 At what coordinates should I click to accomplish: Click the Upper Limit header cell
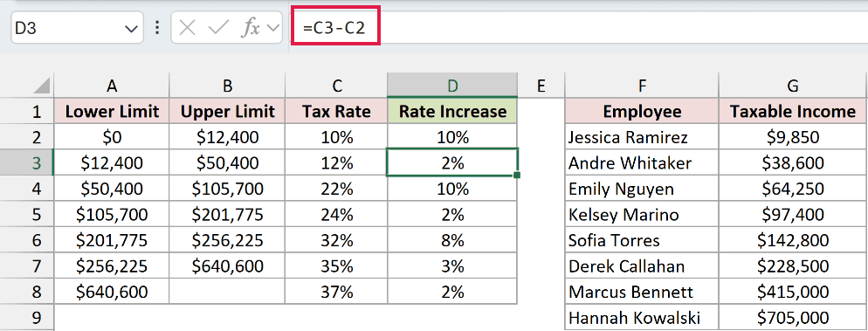click(228, 112)
